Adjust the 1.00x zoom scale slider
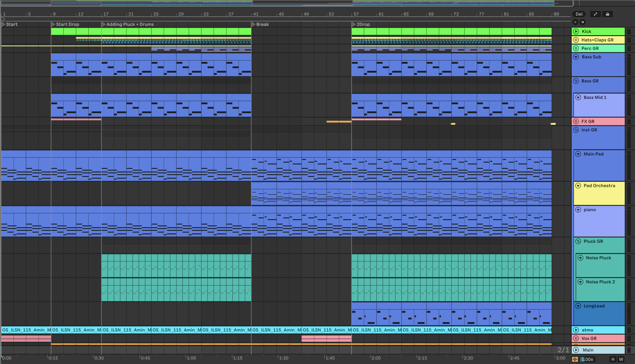 coord(587,359)
